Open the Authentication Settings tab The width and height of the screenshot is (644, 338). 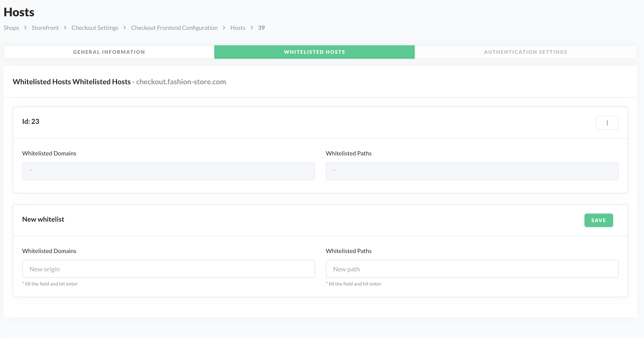click(x=526, y=52)
